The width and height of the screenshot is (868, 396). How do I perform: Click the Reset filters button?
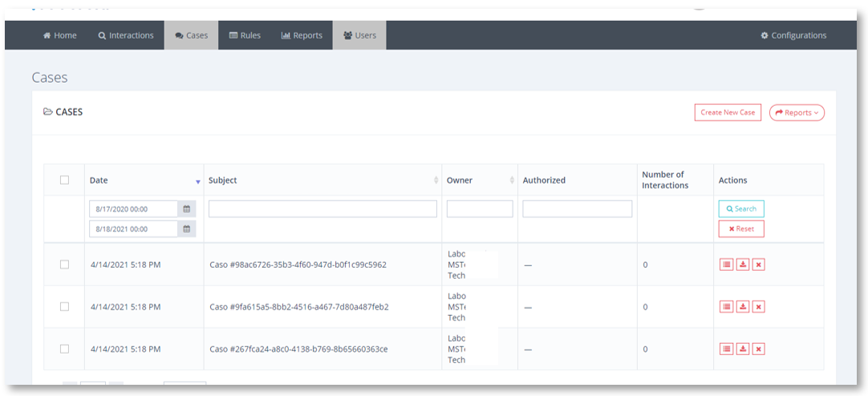pyautogui.click(x=741, y=228)
